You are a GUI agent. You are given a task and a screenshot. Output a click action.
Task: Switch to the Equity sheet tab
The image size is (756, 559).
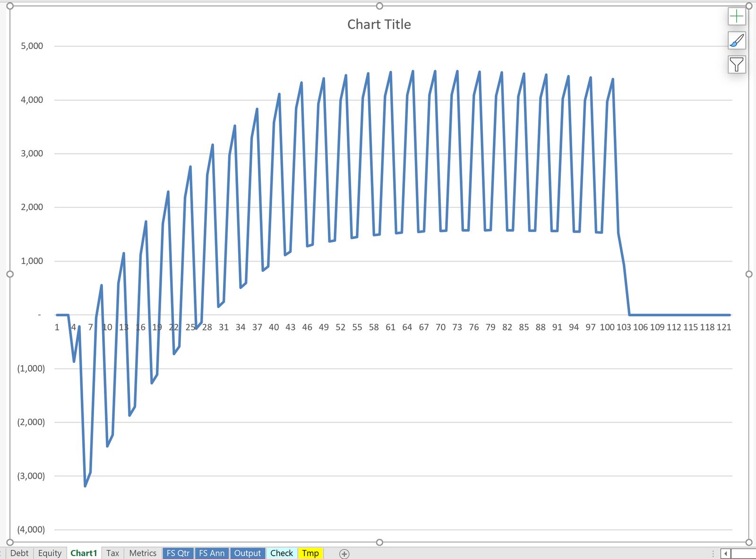(50, 553)
